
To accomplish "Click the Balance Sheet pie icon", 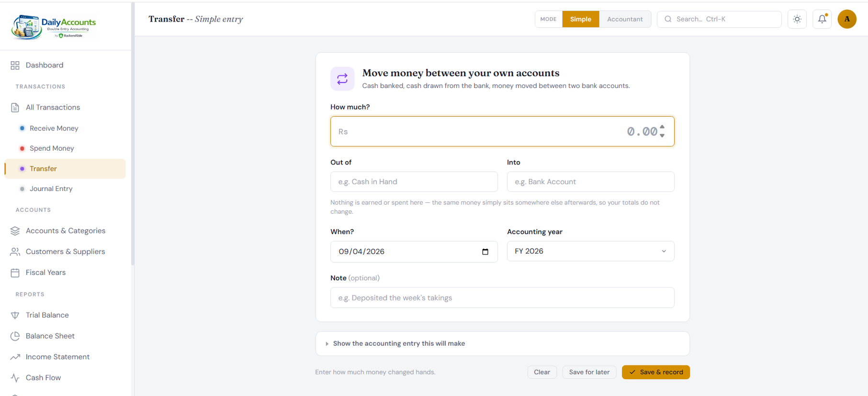I will click(15, 336).
